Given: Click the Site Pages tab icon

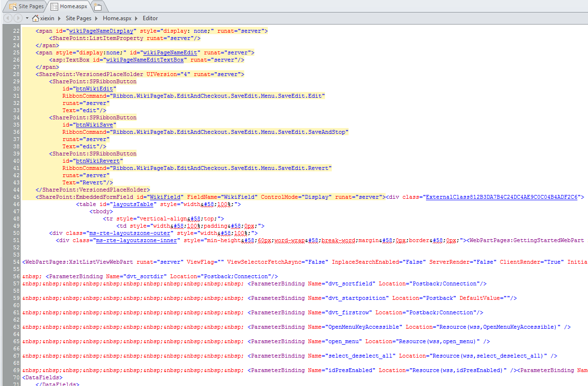Looking at the screenshot, I should pos(13,7).
